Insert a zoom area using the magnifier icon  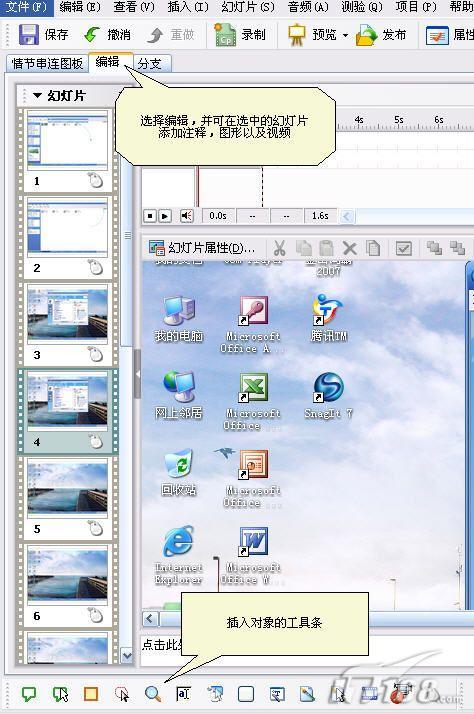[153, 694]
